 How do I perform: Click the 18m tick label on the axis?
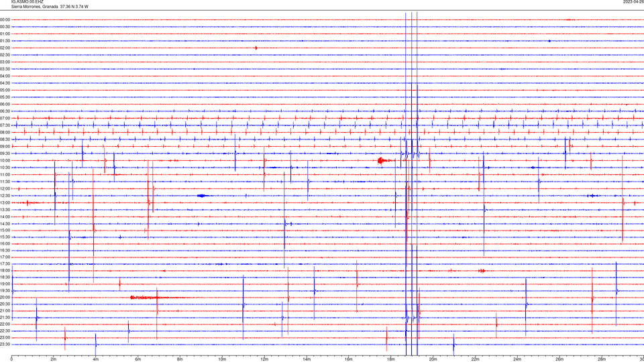coord(390,359)
